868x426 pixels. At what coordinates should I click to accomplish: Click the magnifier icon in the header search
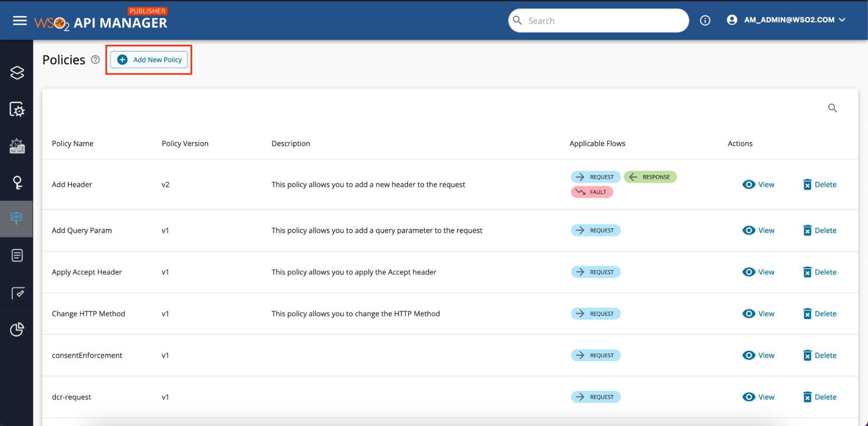click(517, 20)
